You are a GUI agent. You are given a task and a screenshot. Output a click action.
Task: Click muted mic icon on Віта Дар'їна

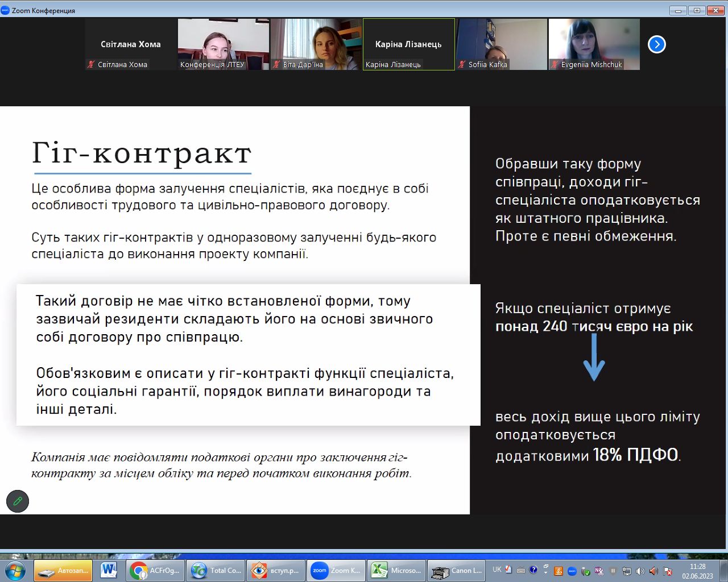coord(276,65)
